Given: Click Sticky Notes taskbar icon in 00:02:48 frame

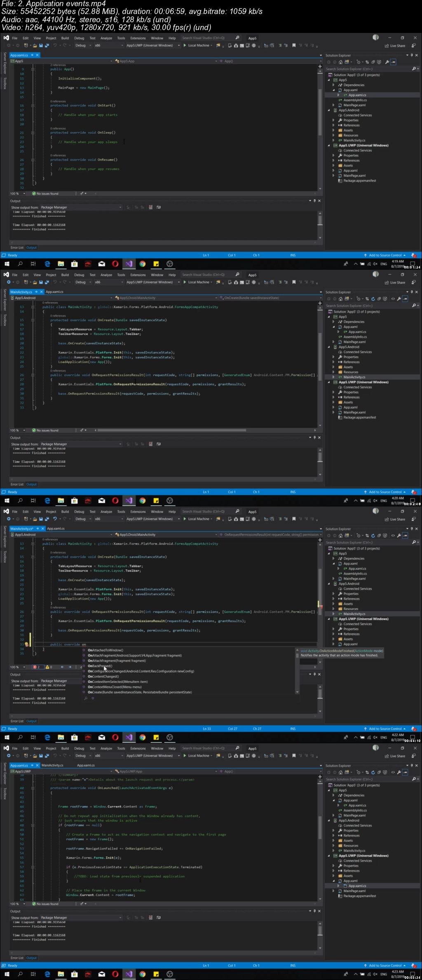Looking at the screenshot, I should 156,501.
